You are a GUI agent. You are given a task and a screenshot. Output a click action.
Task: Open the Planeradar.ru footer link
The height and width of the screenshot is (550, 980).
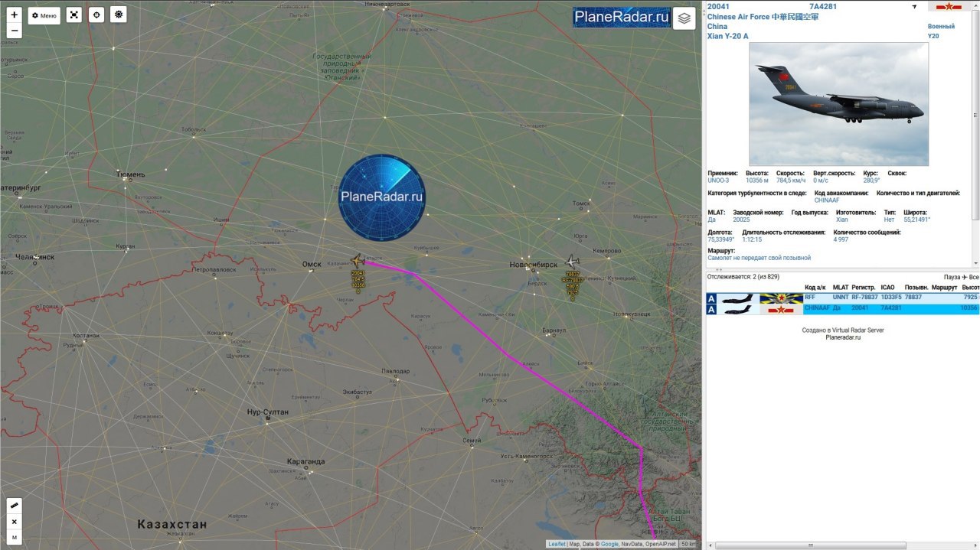(x=843, y=337)
